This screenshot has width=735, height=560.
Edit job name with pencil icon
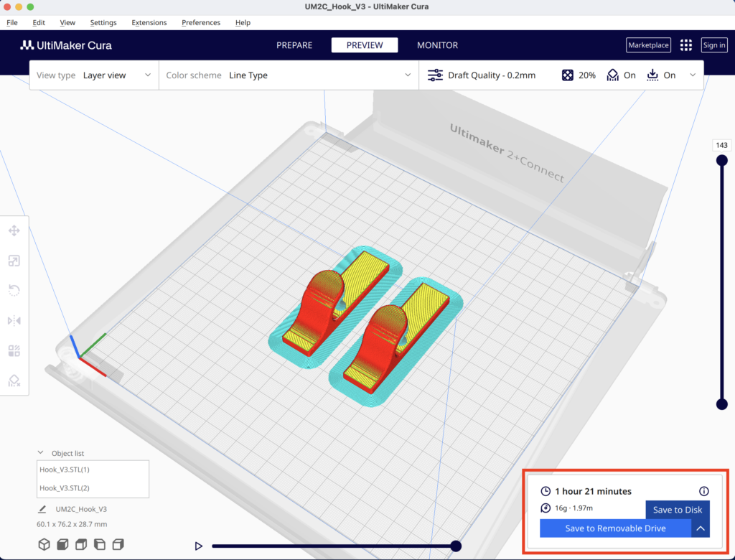pos(42,509)
